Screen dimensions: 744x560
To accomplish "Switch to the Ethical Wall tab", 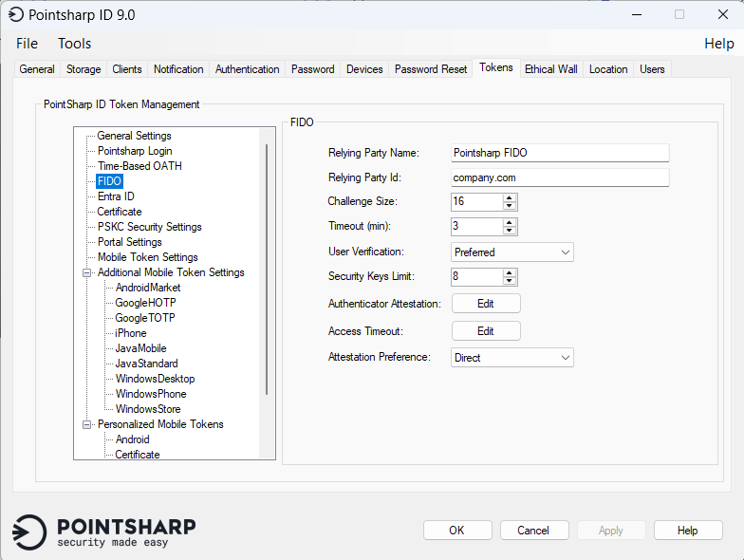I will pyautogui.click(x=550, y=69).
